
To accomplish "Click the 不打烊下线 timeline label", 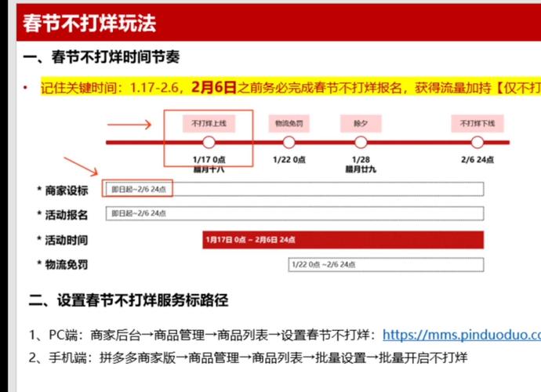I will coord(477,124).
